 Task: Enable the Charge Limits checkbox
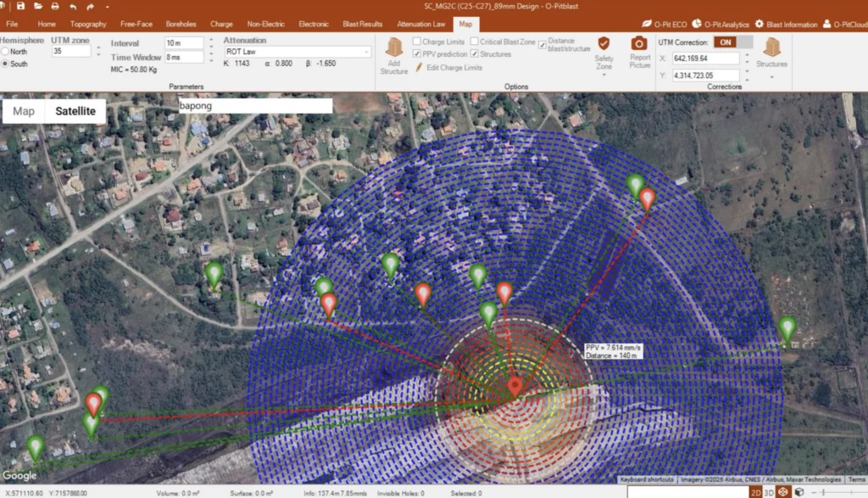click(417, 42)
